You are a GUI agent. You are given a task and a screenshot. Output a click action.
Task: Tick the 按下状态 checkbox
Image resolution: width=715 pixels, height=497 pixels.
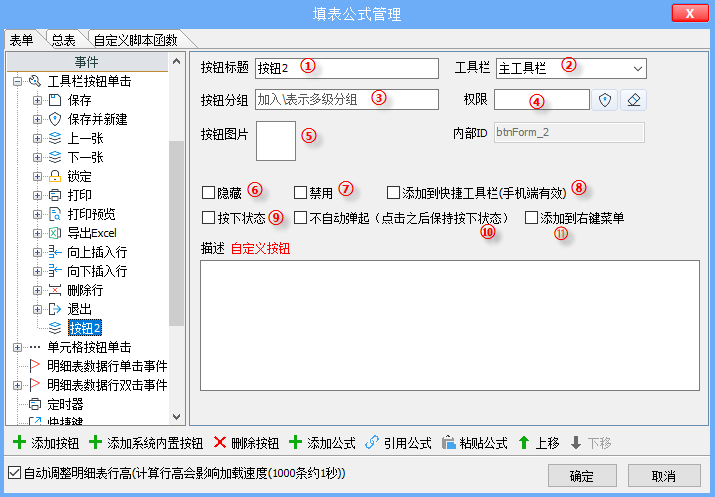pyautogui.click(x=208, y=217)
